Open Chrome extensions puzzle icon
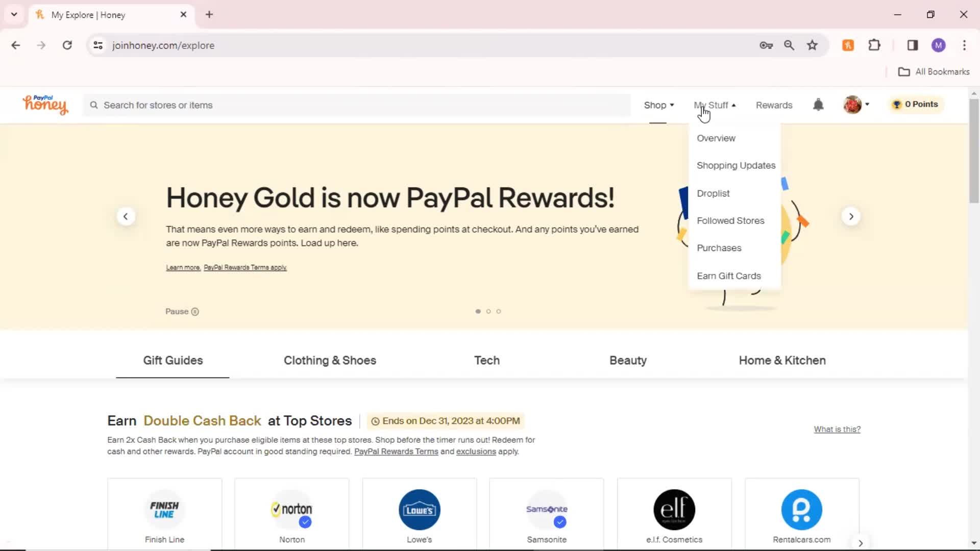The image size is (980, 551). 874,45
